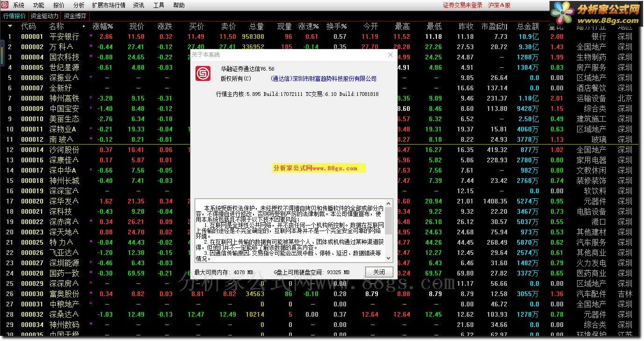Image resolution: width=644 pixels, height=341 pixels.
Task: Sort by the 名称 column header
Action: tap(57, 26)
